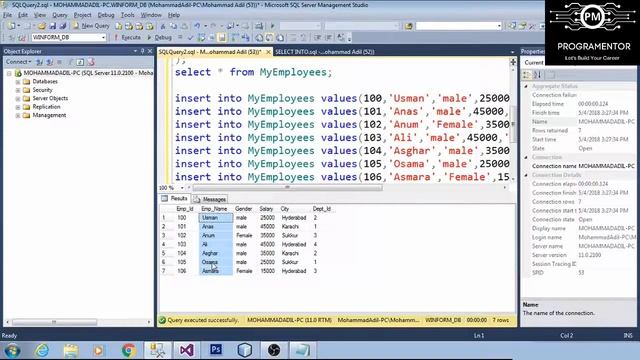Click the Debug button
Image resolution: width=640 pixels, height=360 pixels.
pyautogui.click(x=159, y=38)
